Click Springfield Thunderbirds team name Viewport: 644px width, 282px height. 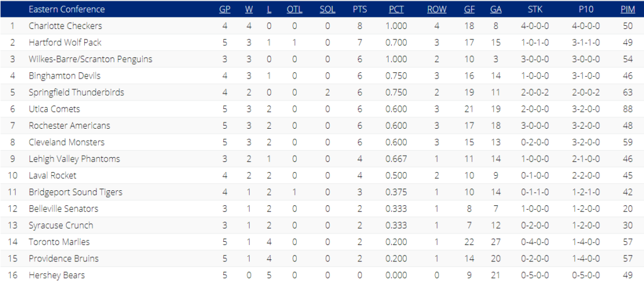coord(76,92)
